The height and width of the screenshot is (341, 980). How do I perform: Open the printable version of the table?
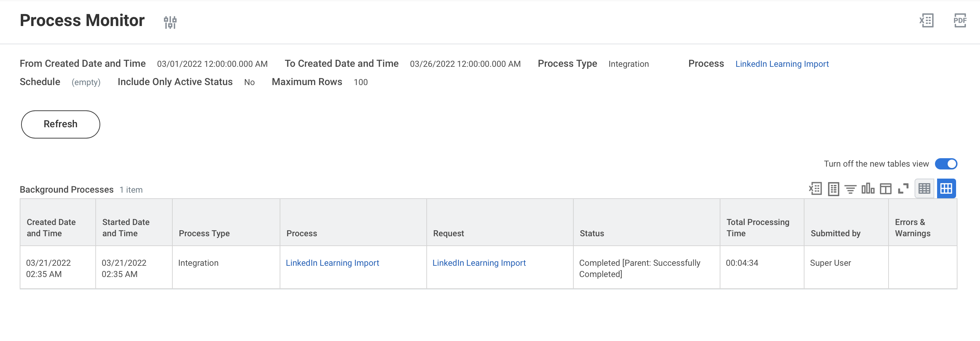[x=833, y=188]
